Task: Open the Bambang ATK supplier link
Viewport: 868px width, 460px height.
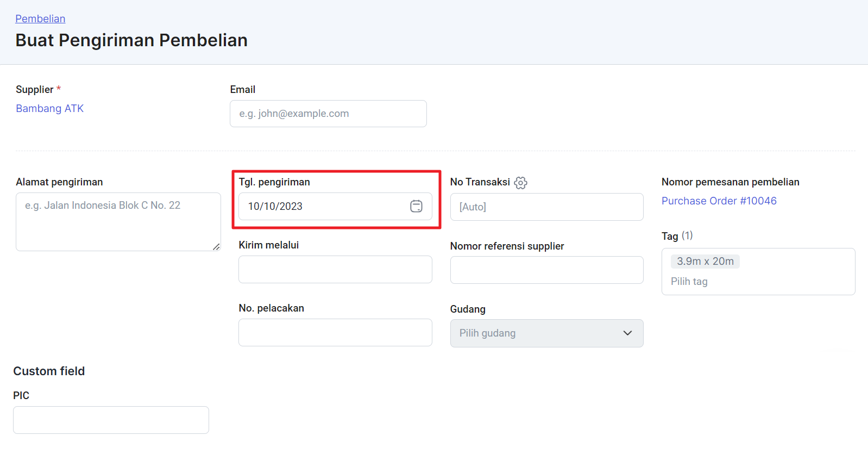Action: (50, 109)
